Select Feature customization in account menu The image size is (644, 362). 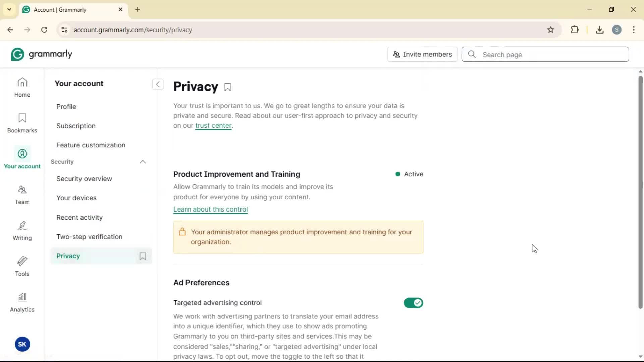click(x=91, y=145)
